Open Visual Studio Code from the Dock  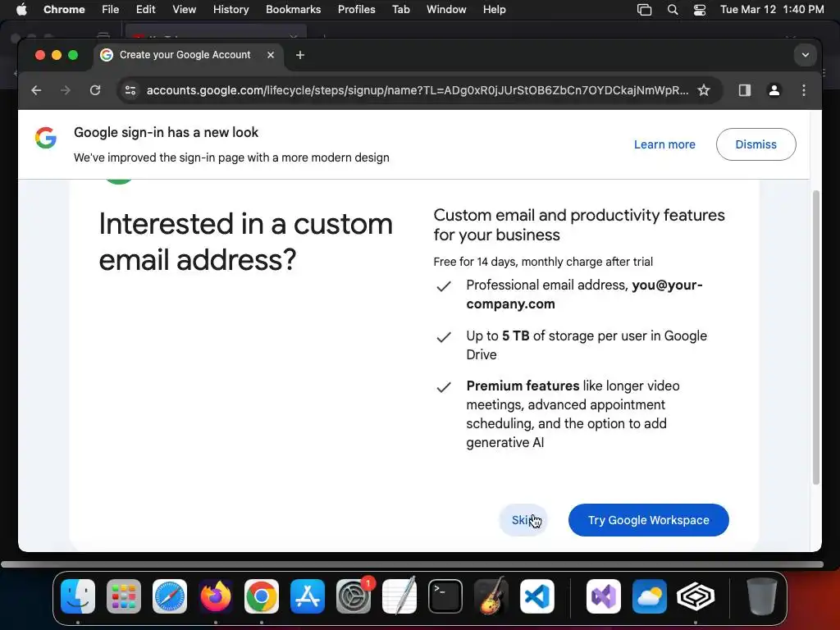click(536, 596)
